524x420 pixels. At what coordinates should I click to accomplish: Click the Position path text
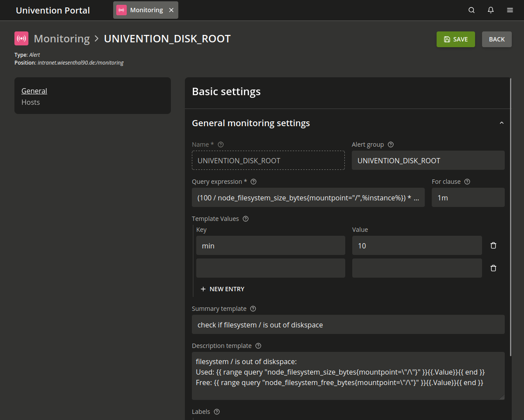coord(80,63)
